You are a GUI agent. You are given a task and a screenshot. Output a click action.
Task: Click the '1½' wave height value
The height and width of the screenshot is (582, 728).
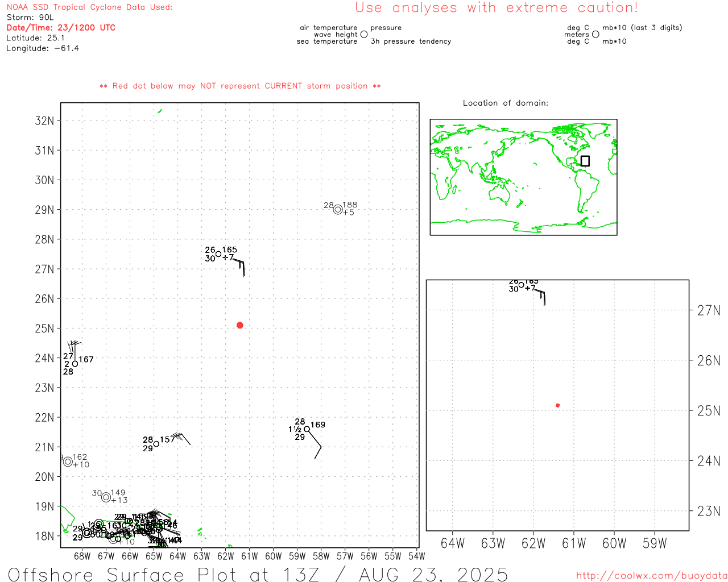pos(295,429)
